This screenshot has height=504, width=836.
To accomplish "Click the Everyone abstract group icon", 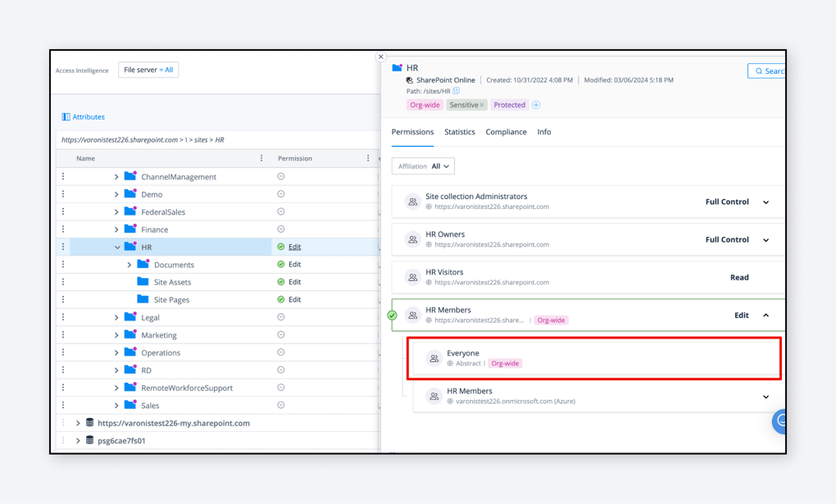I will tap(433, 357).
